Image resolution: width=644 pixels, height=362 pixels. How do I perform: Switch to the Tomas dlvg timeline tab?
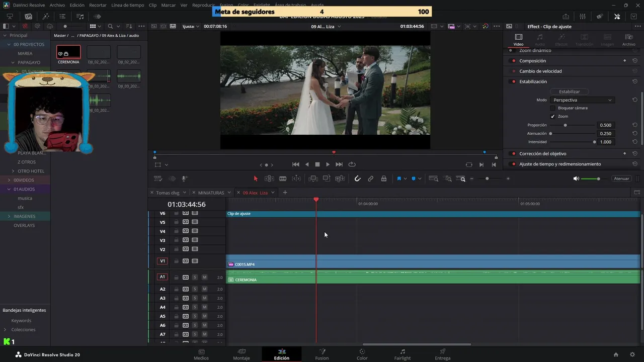(168, 193)
